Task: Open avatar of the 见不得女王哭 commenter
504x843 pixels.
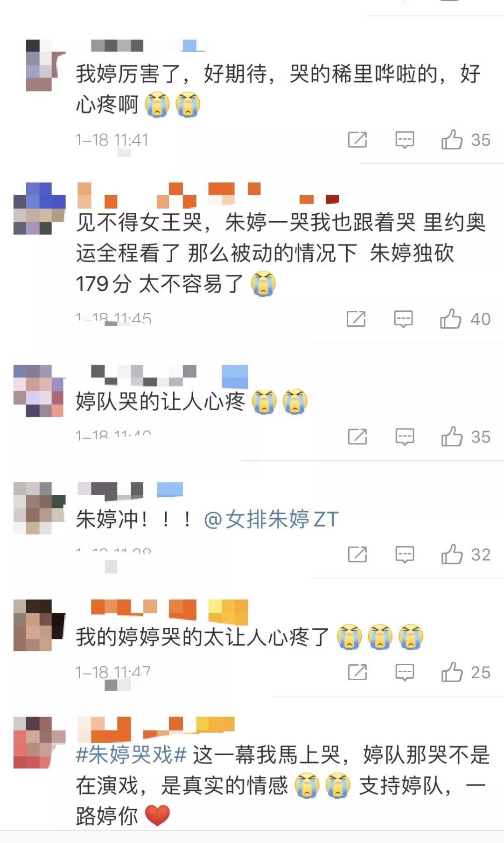Action: pyautogui.click(x=39, y=208)
